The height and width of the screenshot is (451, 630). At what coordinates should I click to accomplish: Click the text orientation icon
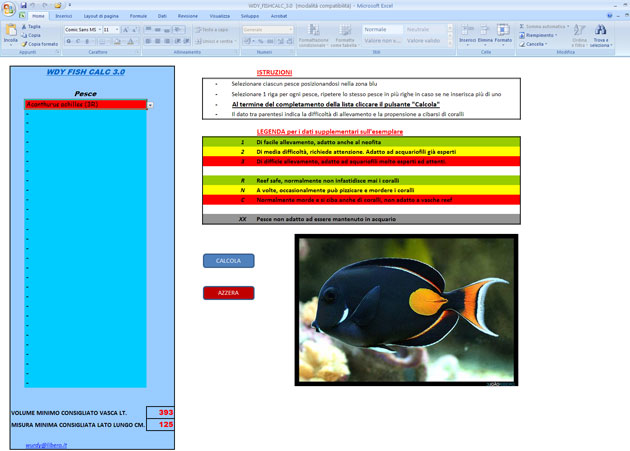tap(177, 29)
